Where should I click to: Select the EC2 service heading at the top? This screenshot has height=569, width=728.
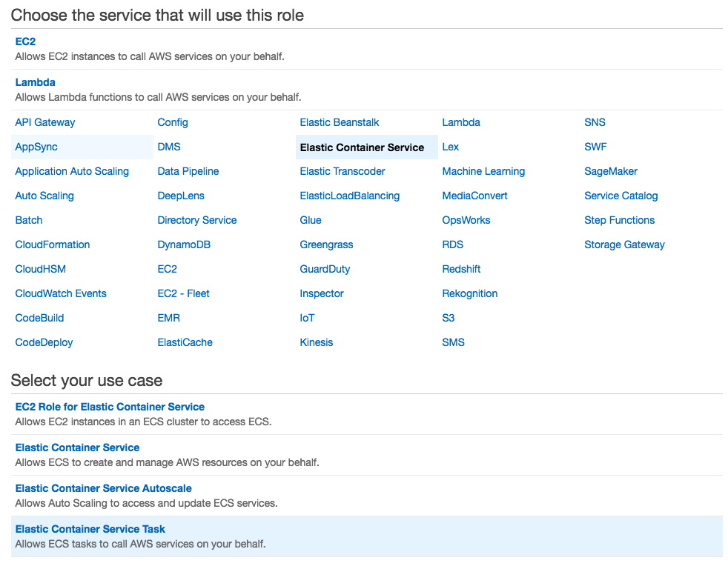tap(25, 41)
